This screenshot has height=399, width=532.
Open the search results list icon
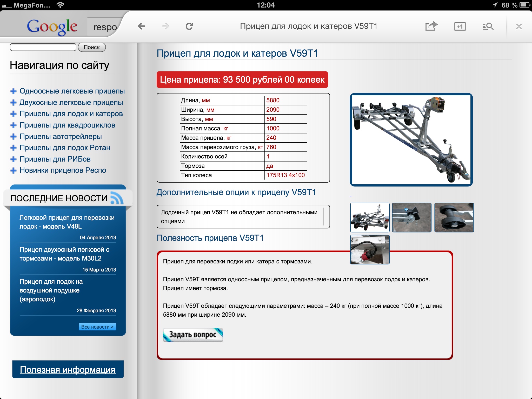tap(488, 26)
